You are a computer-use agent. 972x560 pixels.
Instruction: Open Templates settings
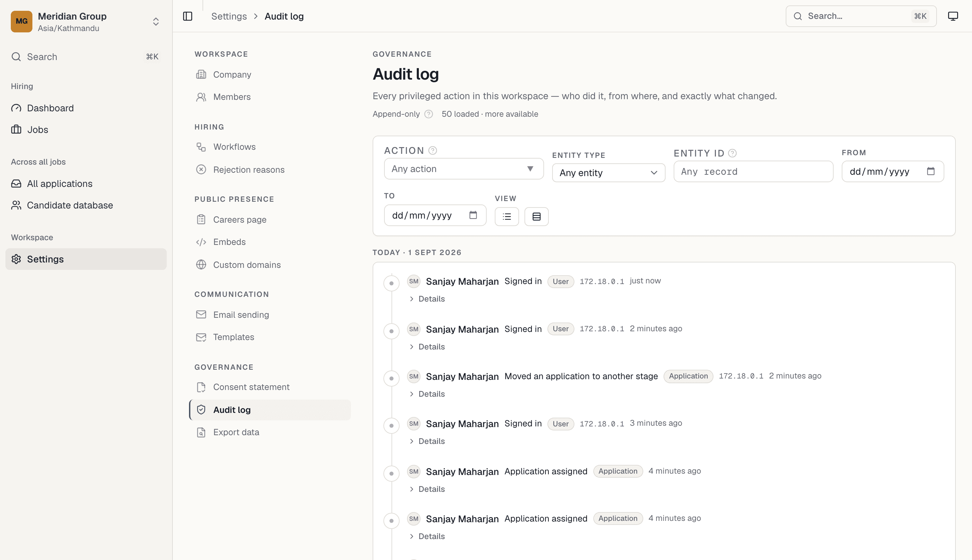click(270, 337)
